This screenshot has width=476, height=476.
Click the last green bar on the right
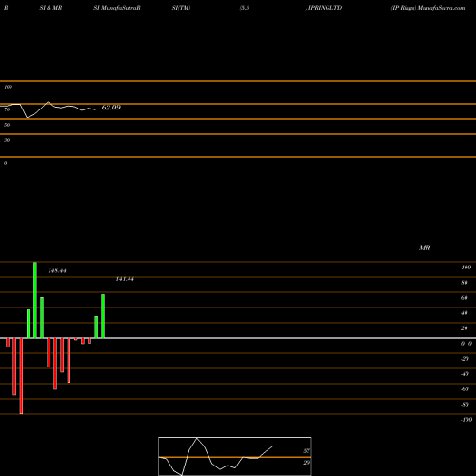click(x=103, y=316)
